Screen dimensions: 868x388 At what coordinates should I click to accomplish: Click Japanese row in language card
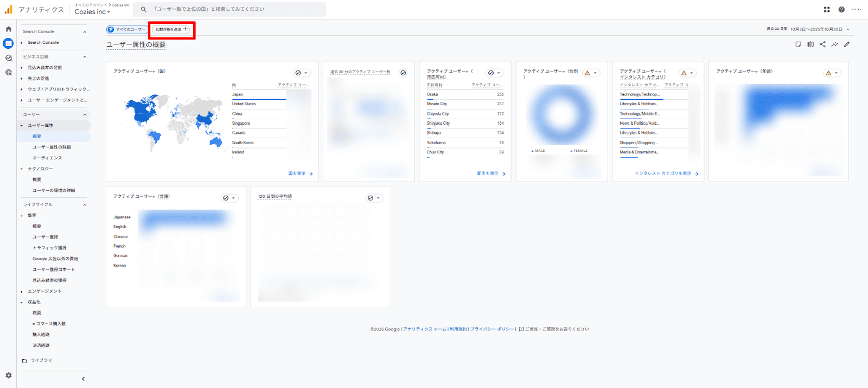pyautogui.click(x=122, y=217)
